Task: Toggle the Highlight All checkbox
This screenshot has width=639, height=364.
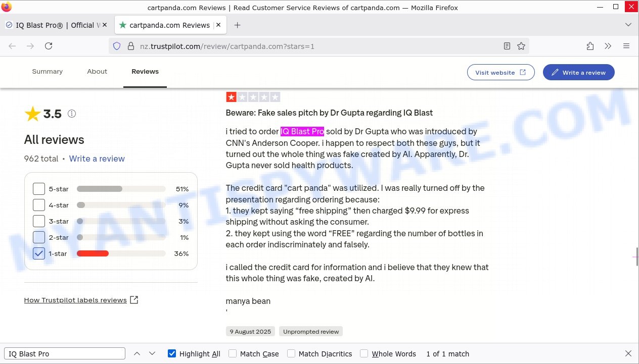Action: point(172,354)
